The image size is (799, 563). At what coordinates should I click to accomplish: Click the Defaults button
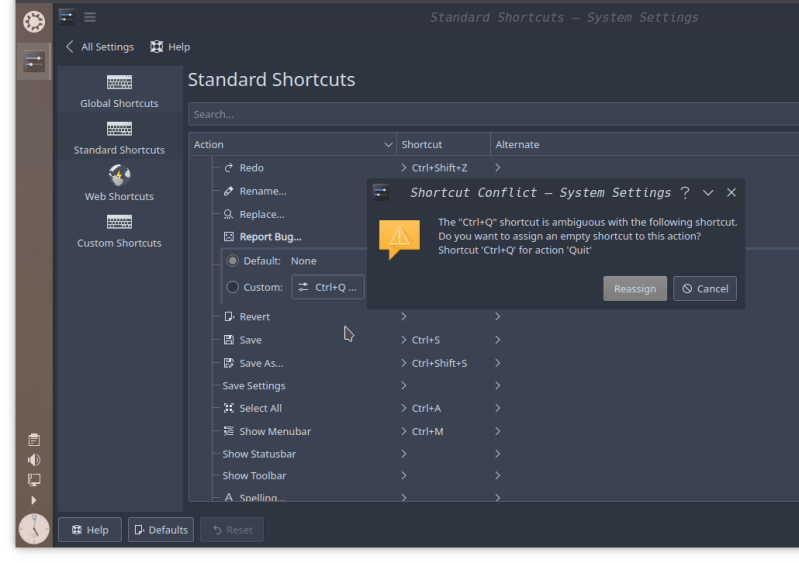coord(161,530)
